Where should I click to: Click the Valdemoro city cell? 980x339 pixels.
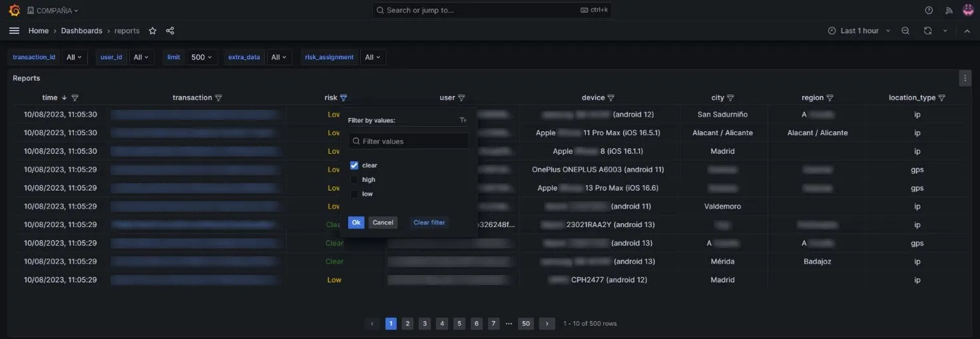pos(722,206)
